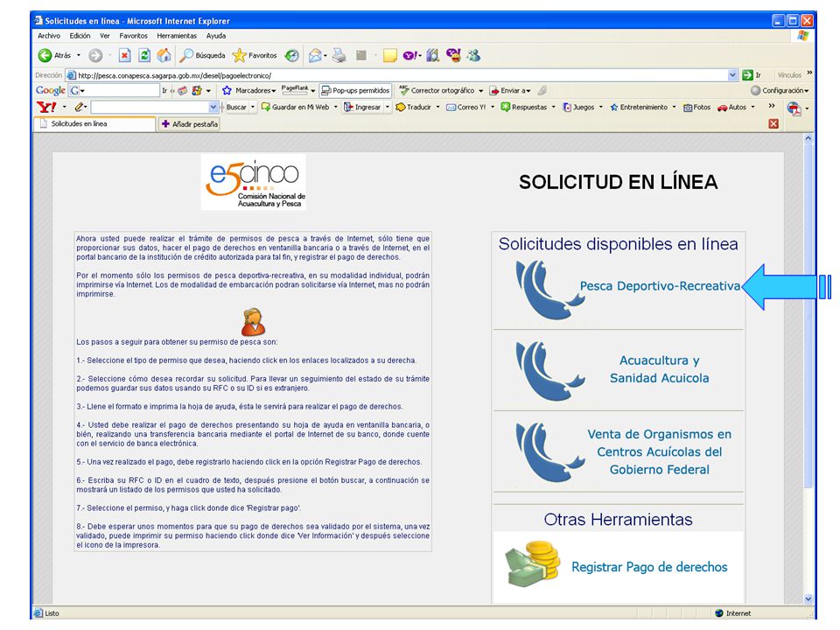Toggle Pop-ups permitidos button

(355, 90)
